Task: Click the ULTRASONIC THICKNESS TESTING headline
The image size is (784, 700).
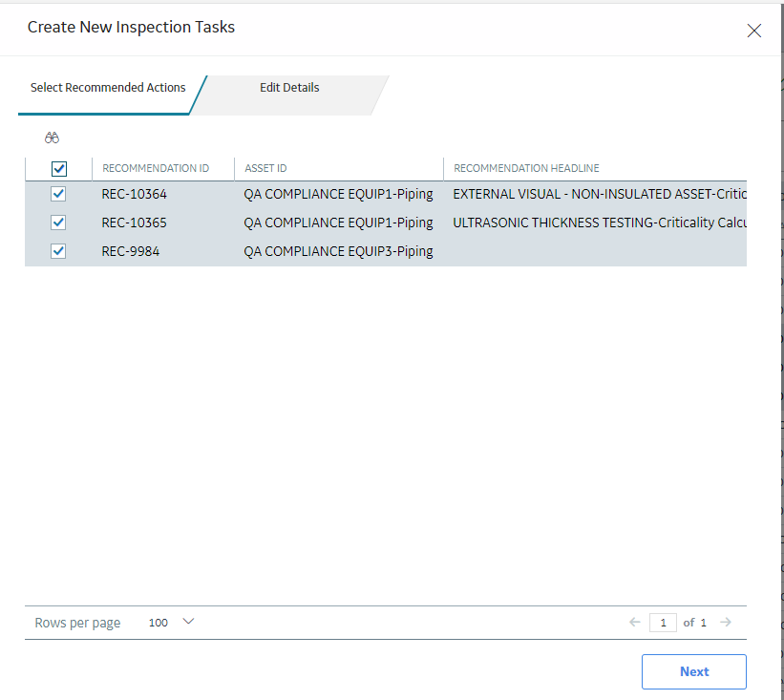Action: pyautogui.click(x=600, y=223)
